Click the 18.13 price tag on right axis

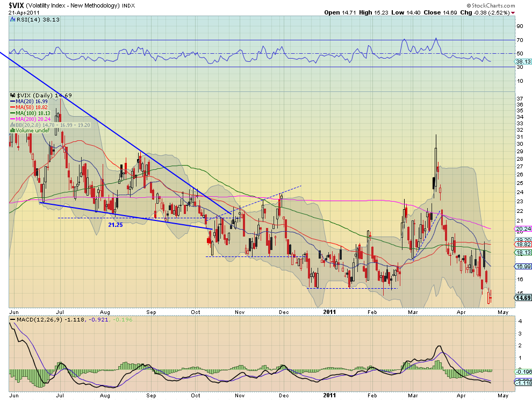[x=523, y=253]
